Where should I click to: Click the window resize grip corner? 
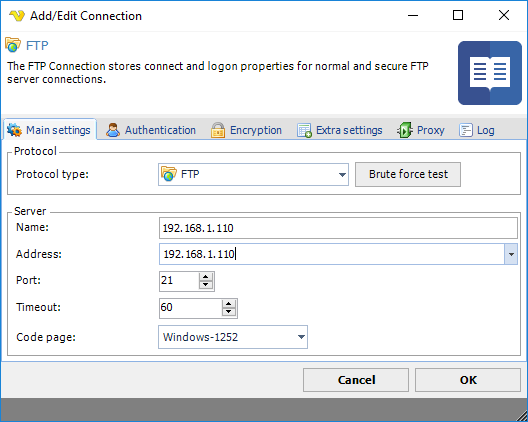[521, 415]
